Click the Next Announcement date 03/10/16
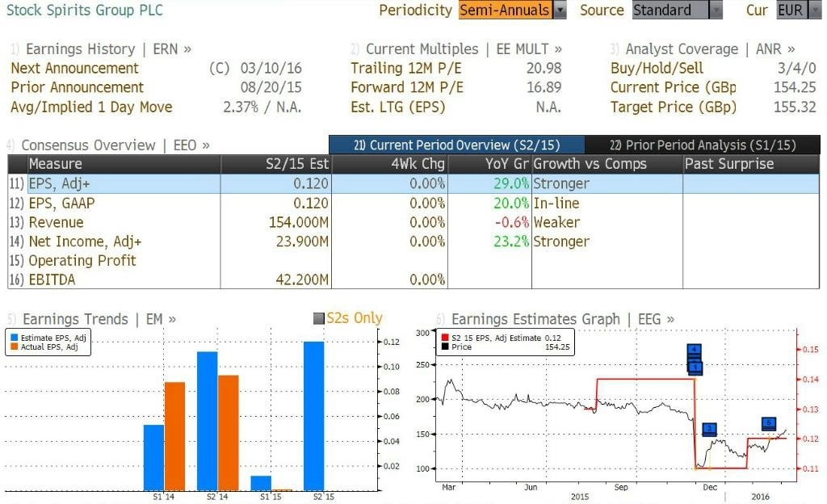The height and width of the screenshot is (504, 827). (x=271, y=69)
